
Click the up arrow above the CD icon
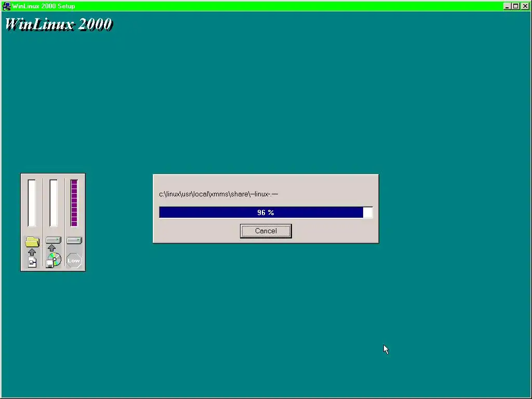click(x=51, y=248)
